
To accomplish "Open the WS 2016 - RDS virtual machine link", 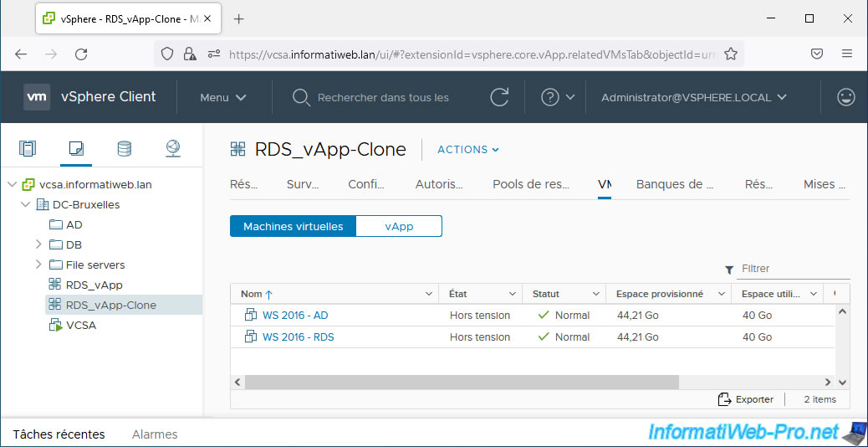I will 298,337.
